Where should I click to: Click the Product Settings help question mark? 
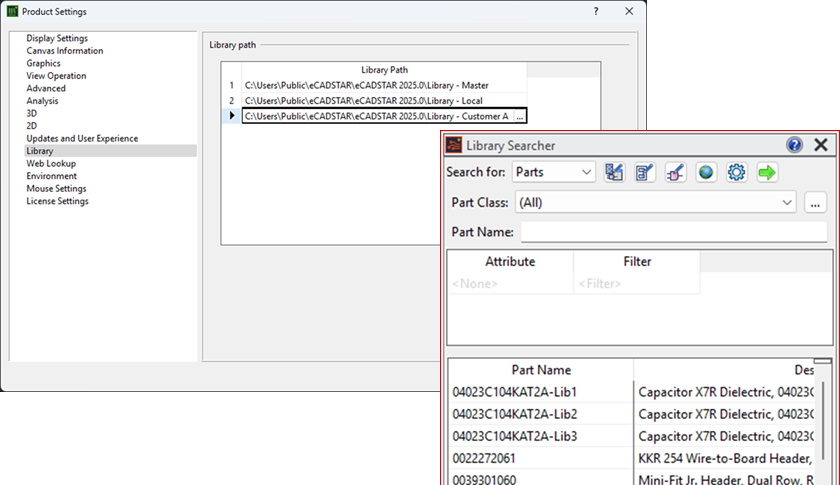click(596, 11)
